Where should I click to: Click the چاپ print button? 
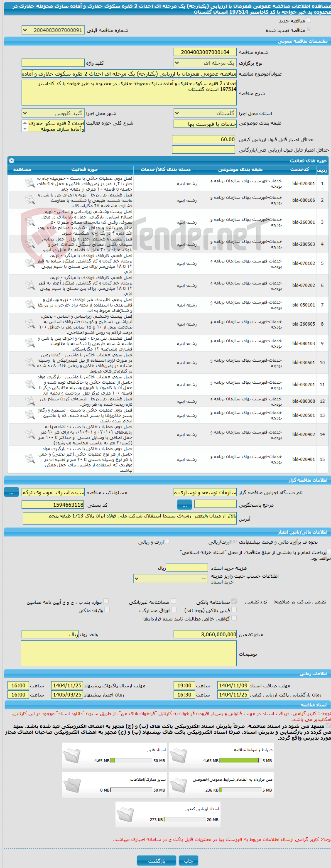pos(189,861)
